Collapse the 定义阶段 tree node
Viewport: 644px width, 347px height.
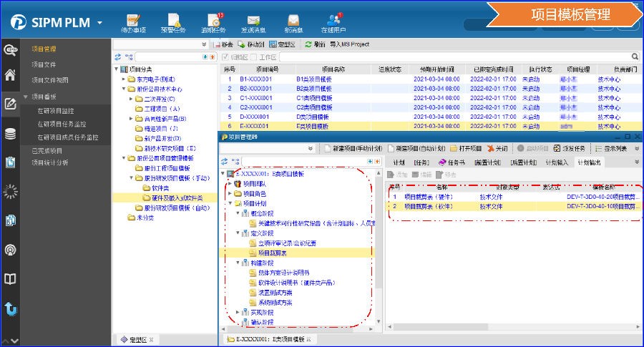click(238, 233)
